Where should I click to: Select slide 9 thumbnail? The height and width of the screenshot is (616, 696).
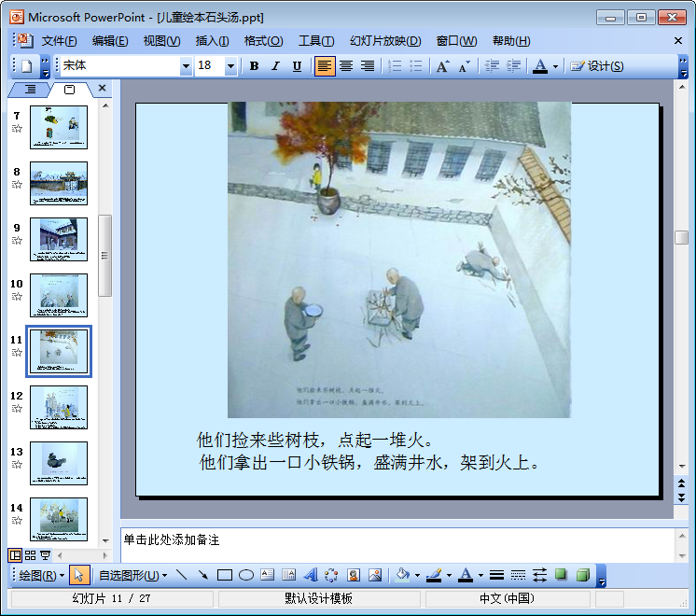[x=59, y=239]
